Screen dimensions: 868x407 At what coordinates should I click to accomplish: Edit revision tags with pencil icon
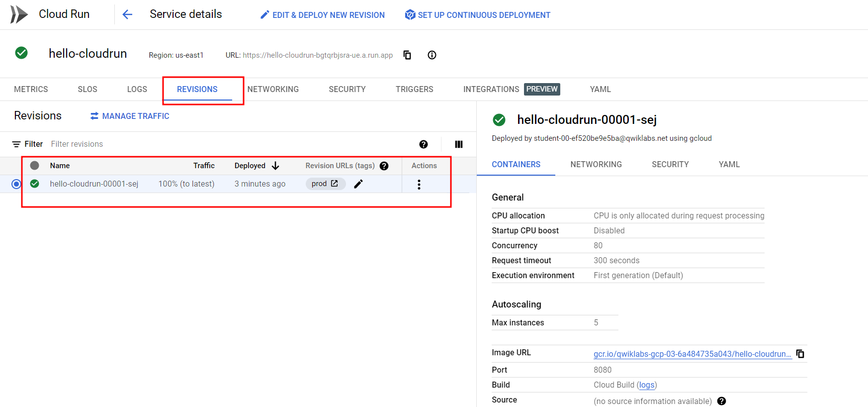pyautogui.click(x=358, y=184)
